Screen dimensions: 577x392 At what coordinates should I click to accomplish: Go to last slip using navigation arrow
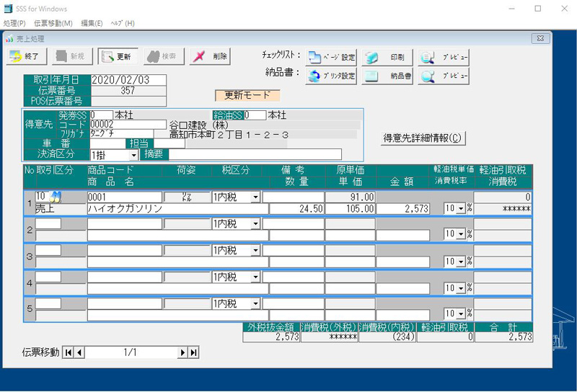193,352
